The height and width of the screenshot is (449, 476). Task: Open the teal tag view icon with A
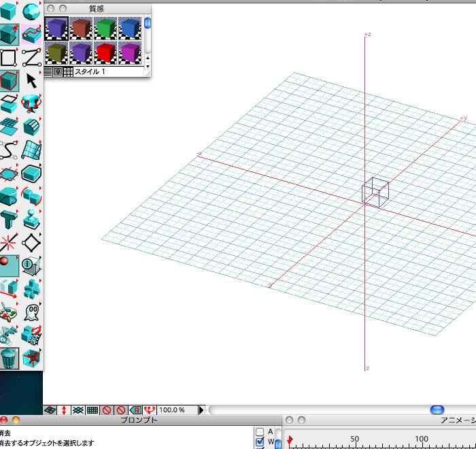[135, 410]
